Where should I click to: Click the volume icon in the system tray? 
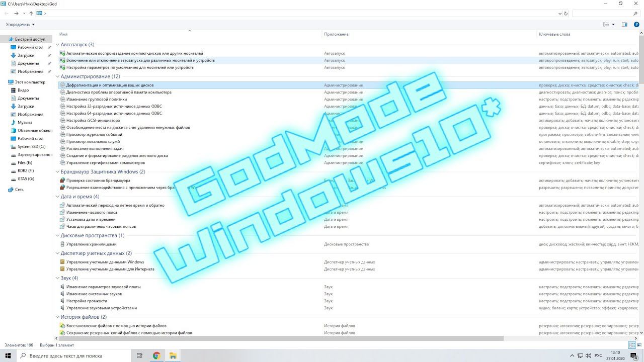point(588,355)
